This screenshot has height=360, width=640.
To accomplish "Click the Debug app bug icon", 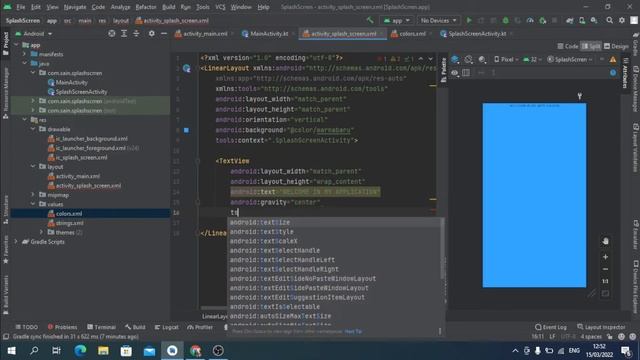I will [x=506, y=20].
